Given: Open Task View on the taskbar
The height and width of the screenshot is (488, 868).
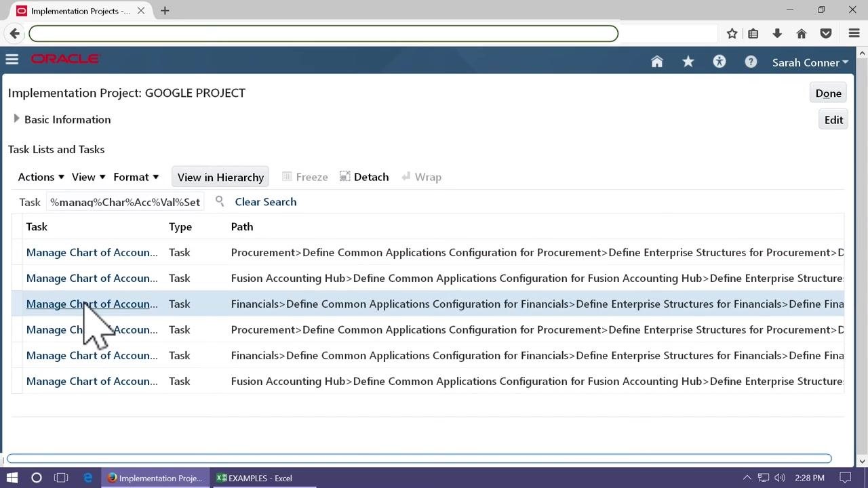Looking at the screenshot, I should (x=61, y=478).
